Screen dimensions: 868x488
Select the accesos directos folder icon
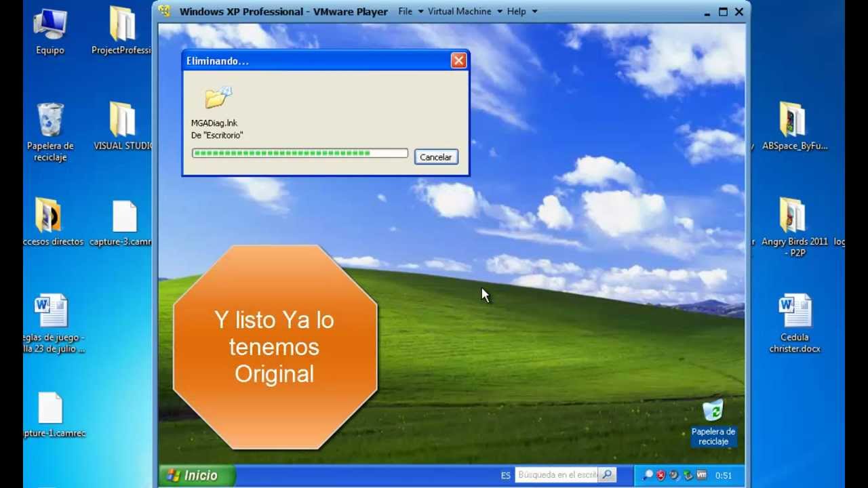53,222
